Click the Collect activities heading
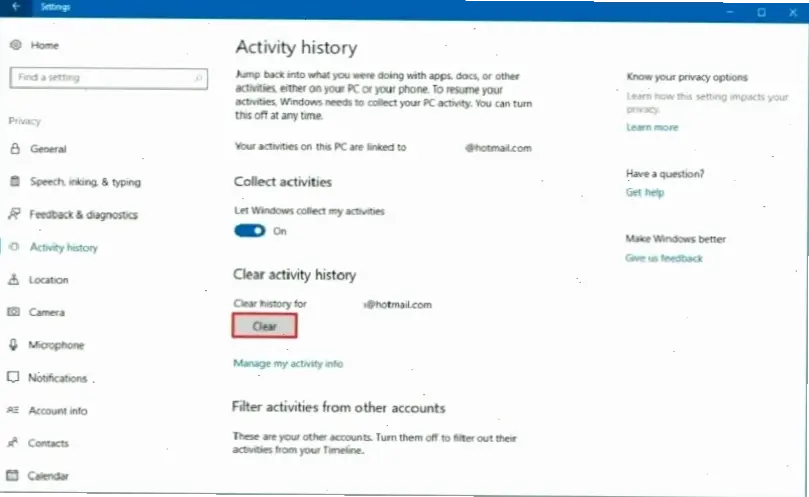 coord(283,182)
